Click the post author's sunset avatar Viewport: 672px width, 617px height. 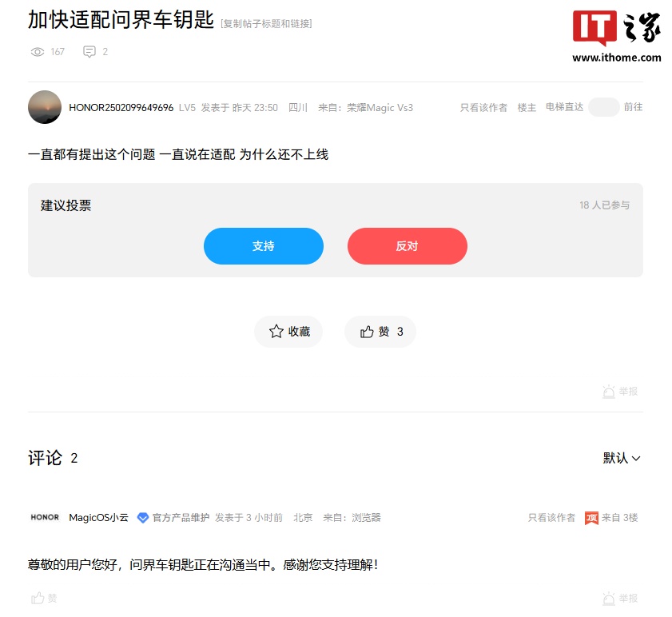pos(45,107)
